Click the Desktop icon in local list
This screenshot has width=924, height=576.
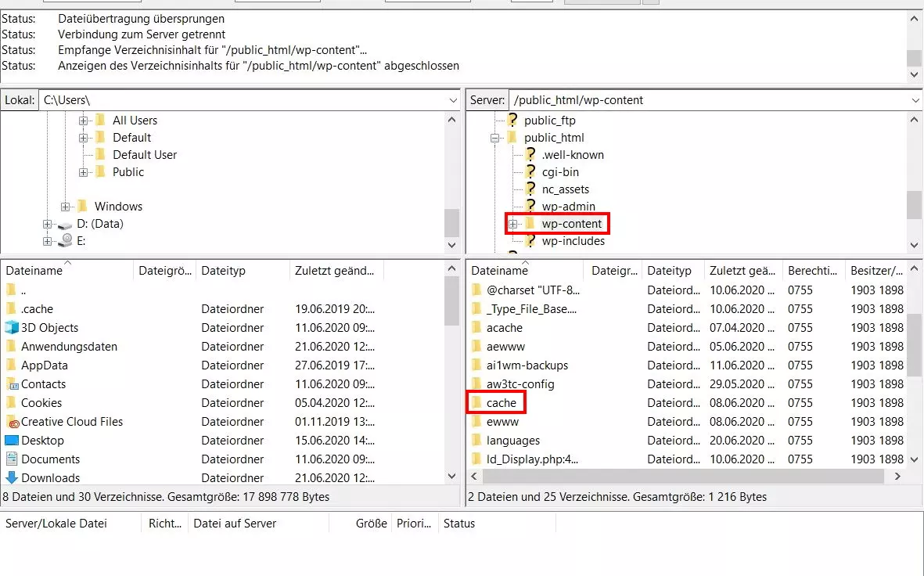[x=12, y=441]
